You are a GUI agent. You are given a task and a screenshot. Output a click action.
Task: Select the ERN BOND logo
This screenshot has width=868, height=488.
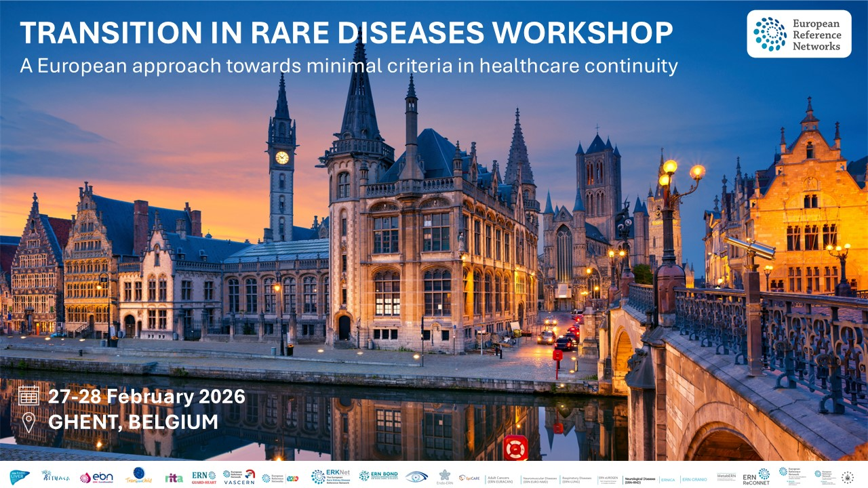[x=380, y=474]
